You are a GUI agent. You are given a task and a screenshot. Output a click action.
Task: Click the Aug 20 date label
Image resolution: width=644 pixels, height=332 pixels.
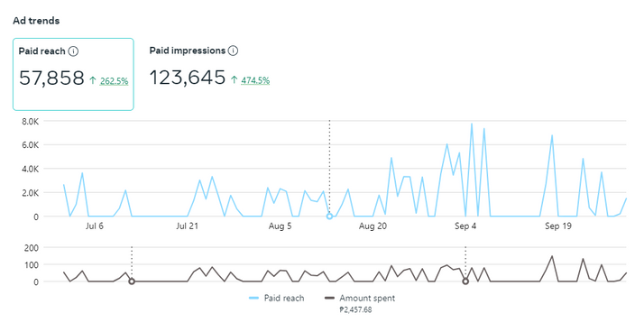click(x=373, y=226)
